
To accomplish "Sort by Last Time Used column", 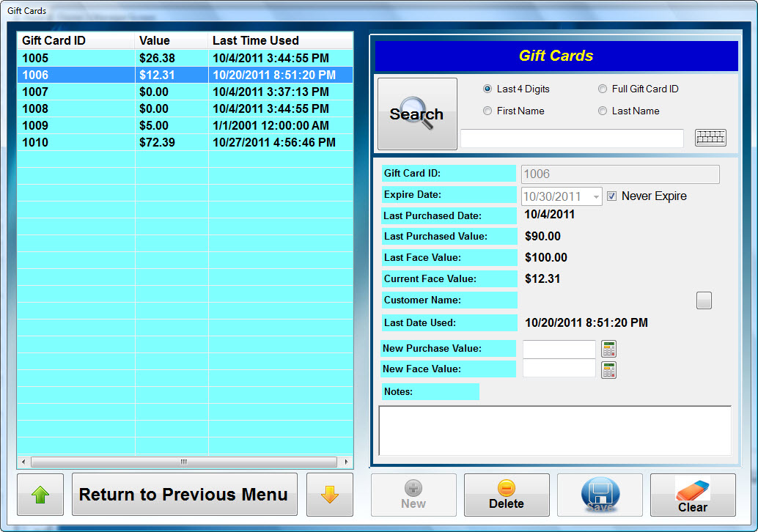I will tap(279, 40).
